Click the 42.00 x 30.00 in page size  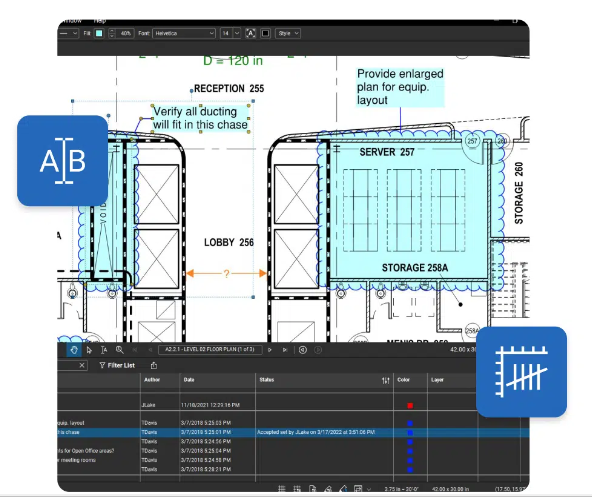450,489
